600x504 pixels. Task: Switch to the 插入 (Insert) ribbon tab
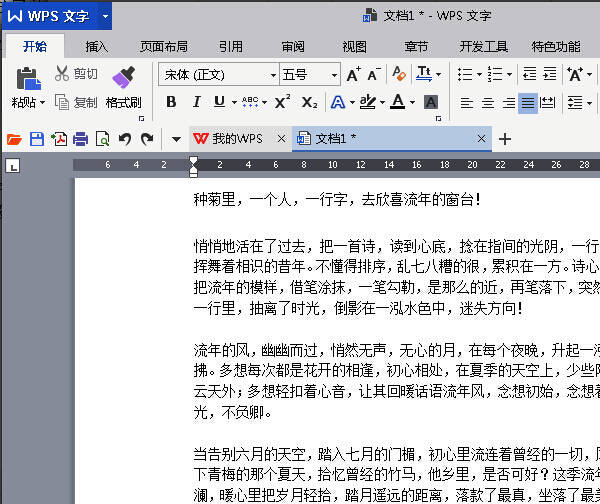tap(97, 46)
